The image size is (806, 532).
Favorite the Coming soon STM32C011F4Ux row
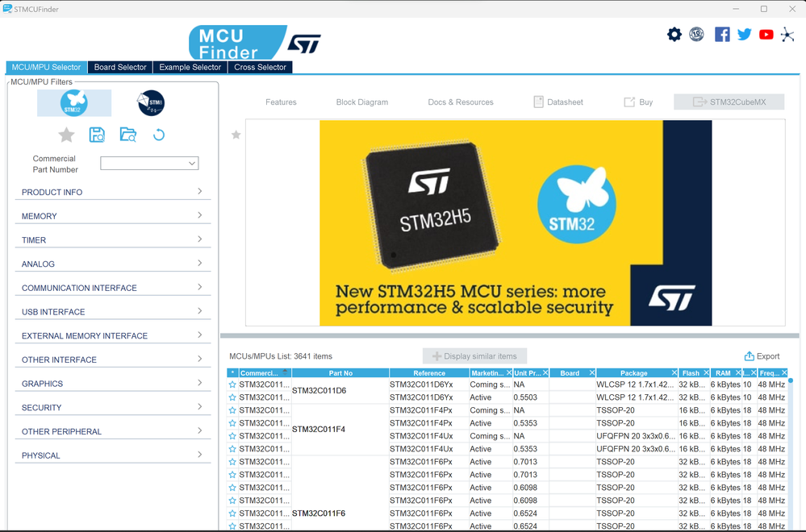[232, 436]
